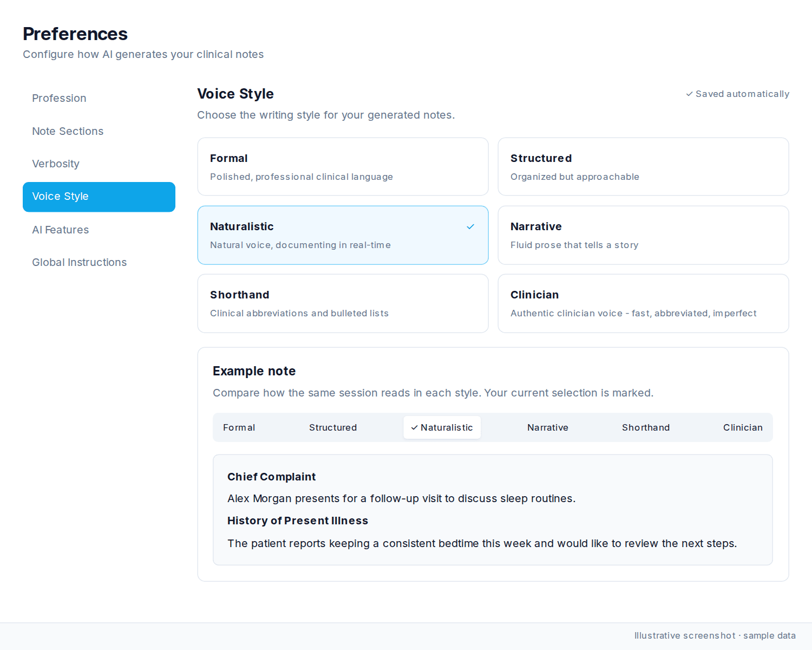The height and width of the screenshot is (650, 812).
Task: Select the Clinician voice style card
Action: (x=643, y=303)
